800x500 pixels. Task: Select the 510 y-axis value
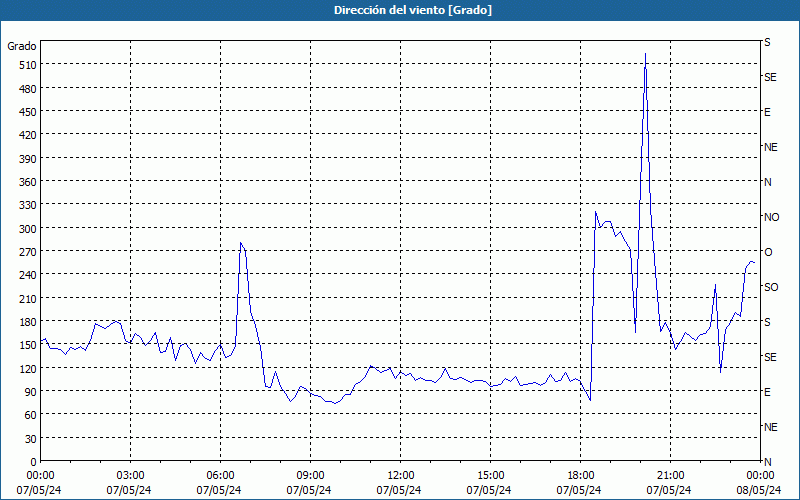28,65
